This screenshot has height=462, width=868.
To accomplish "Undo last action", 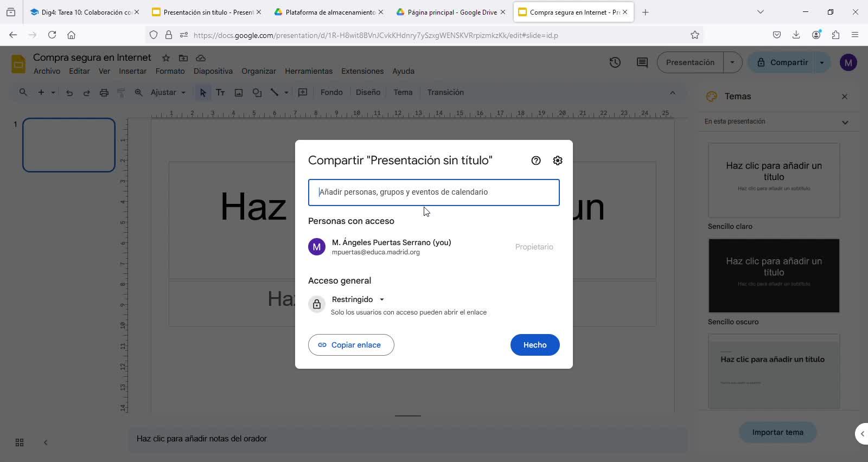I will pyautogui.click(x=69, y=93).
